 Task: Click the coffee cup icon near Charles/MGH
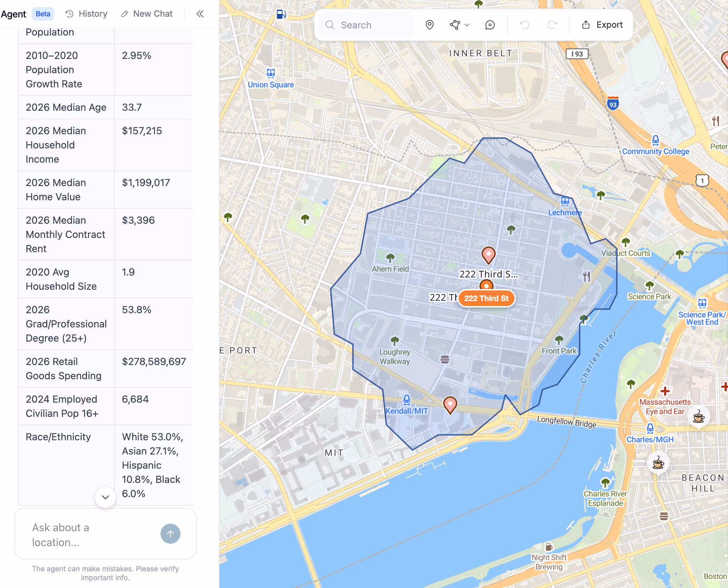click(x=658, y=463)
